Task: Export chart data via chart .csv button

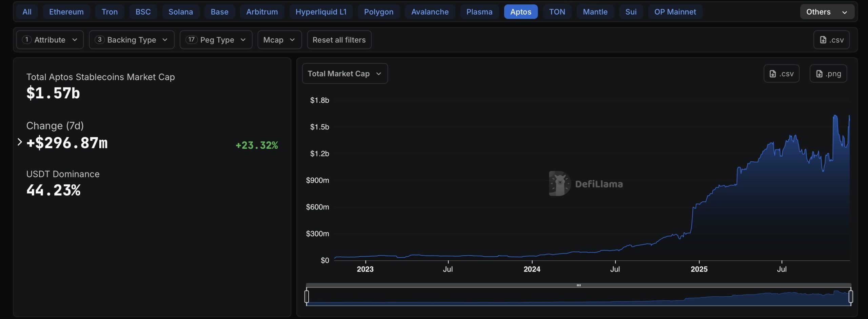Action: 781,74
